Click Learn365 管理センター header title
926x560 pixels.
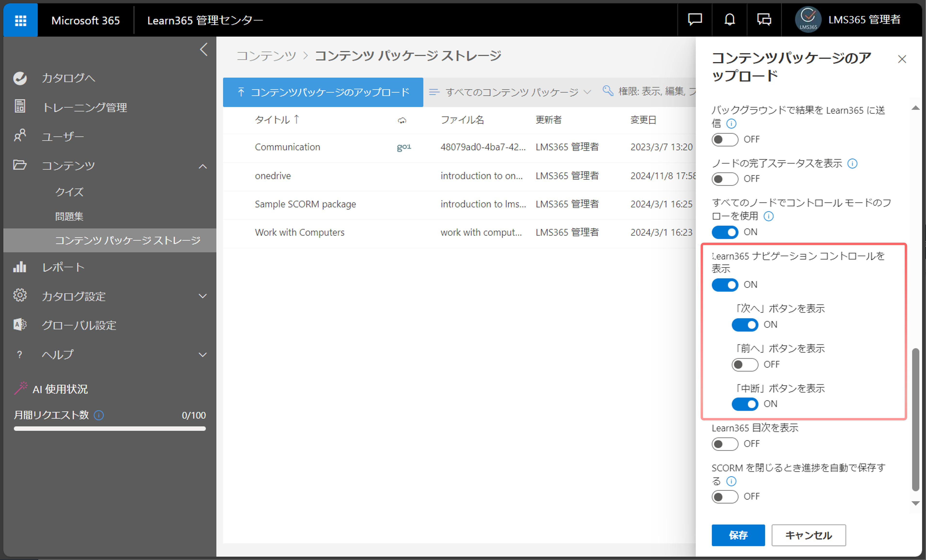[205, 20]
